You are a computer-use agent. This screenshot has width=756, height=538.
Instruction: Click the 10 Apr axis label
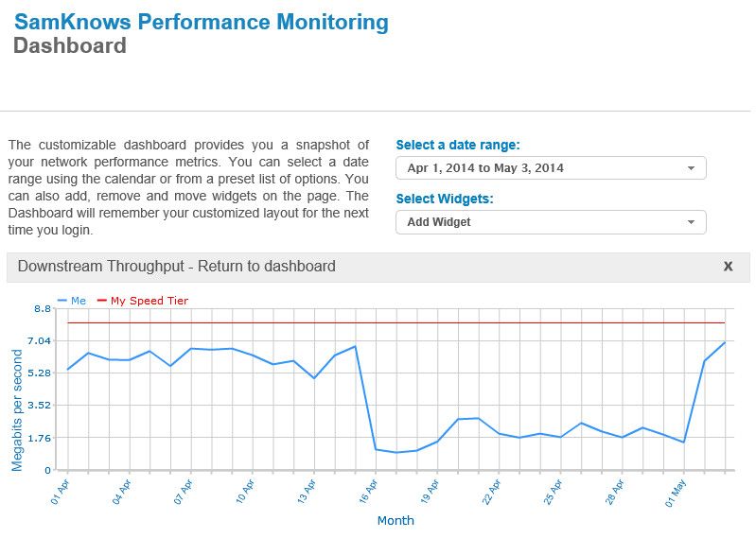coord(245,492)
